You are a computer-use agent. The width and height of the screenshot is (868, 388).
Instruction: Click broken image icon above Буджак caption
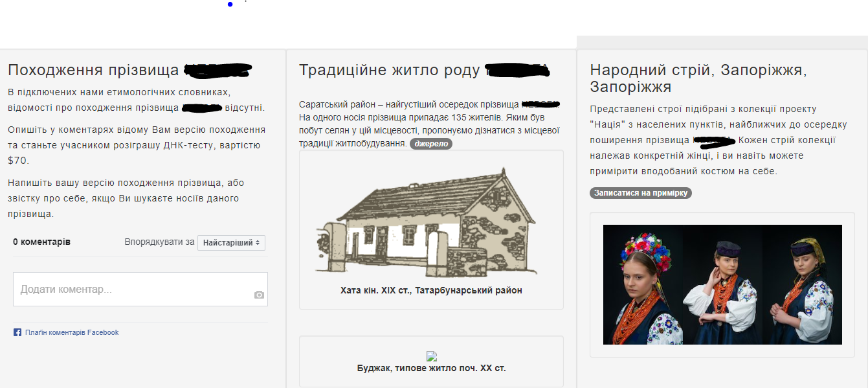coord(432,356)
